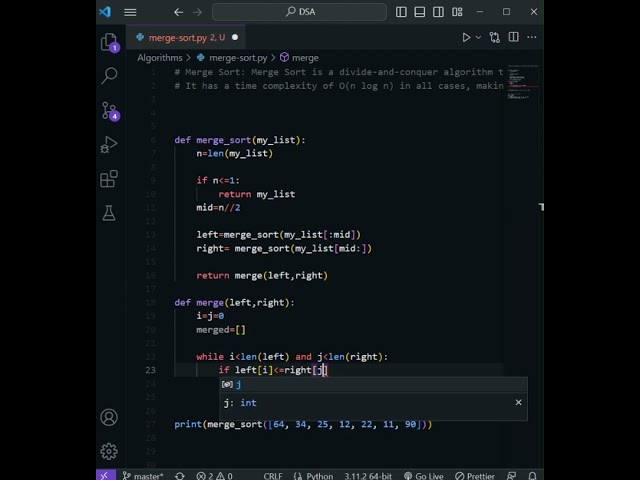Image resolution: width=640 pixels, height=480 pixels.
Task: Toggle the primary side bar layout
Action: tap(401, 12)
